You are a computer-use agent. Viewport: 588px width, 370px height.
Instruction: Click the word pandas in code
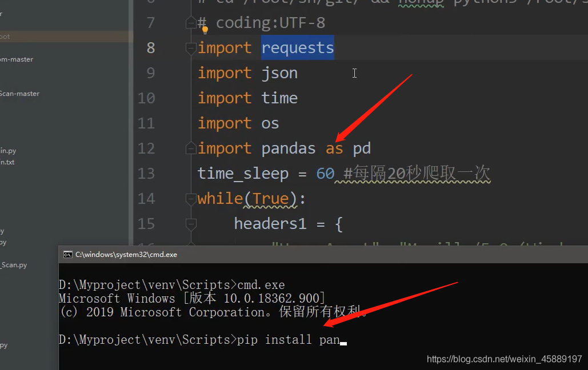tap(289, 148)
